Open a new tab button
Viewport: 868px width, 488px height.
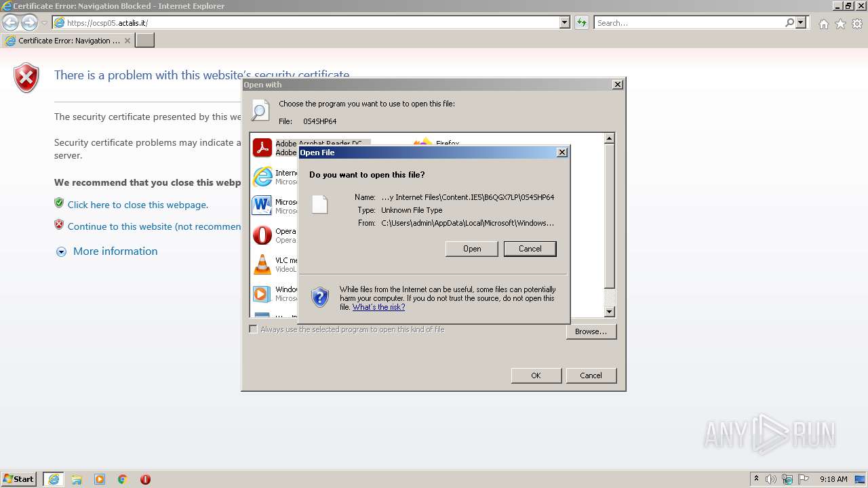(x=145, y=41)
